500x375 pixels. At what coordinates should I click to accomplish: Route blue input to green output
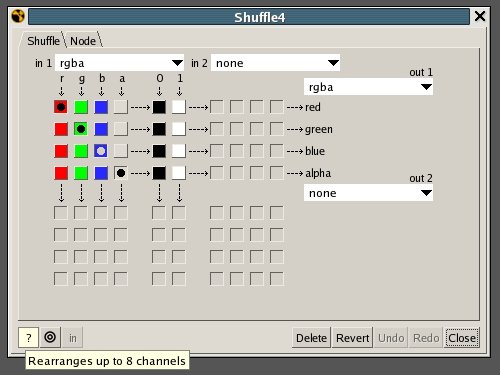pos(101,129)
